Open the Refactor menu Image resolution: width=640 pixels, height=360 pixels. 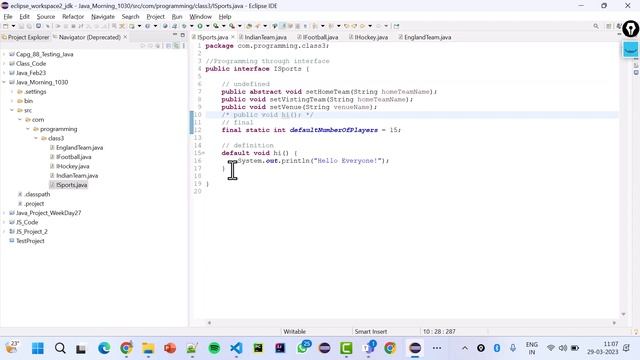73,17
